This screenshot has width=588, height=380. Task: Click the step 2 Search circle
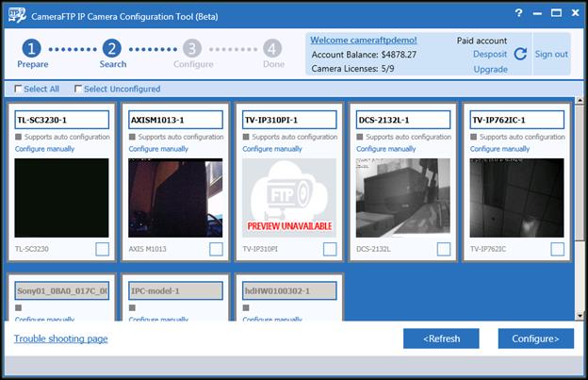click(x=112, y=48)
